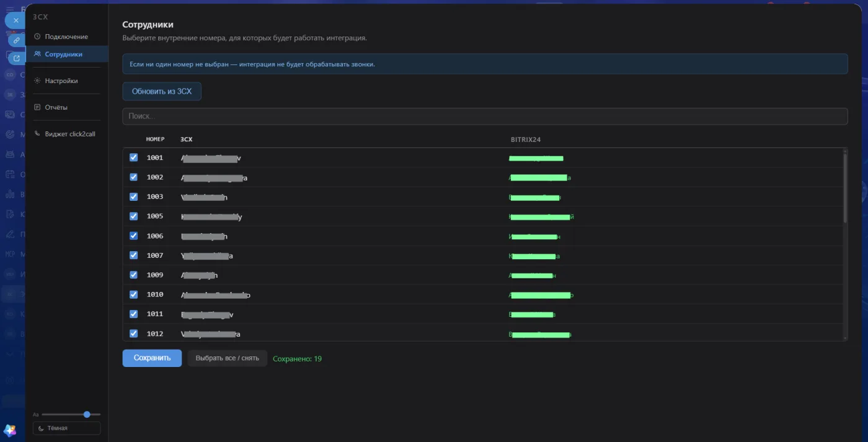This screenshot has width=868, height=442.
Task: Close the 3CX panel with the X button
Action: pos(15,20)
